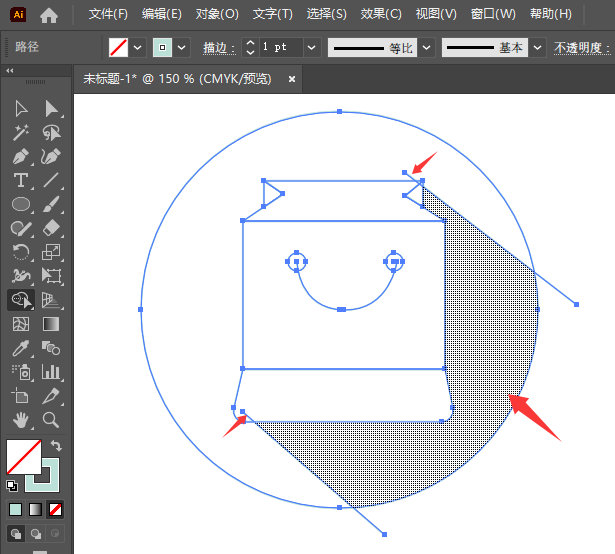The width and height of the screenshot is (615, 554).
Task: Select the Type tool
Action: 21,180
